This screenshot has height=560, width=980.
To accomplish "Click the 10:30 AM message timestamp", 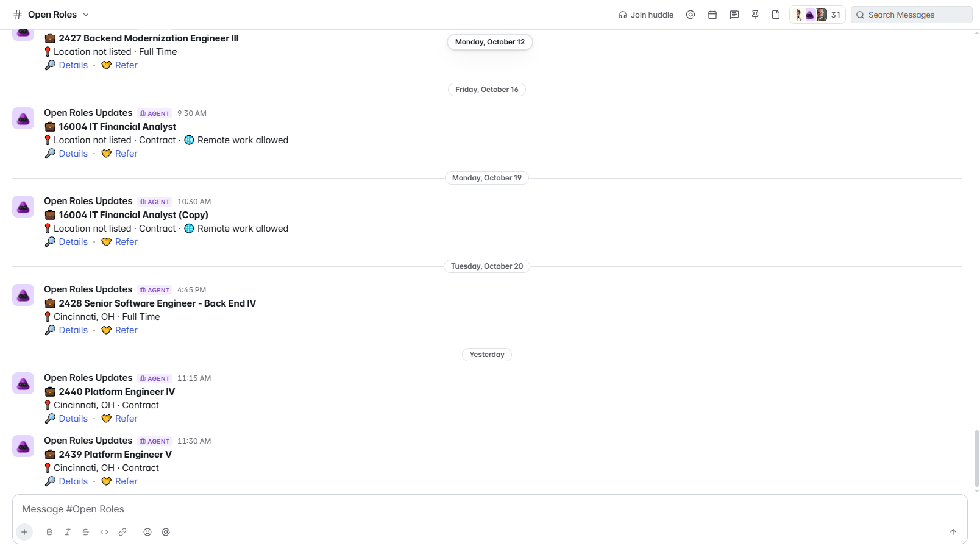I will coord(194,202).
